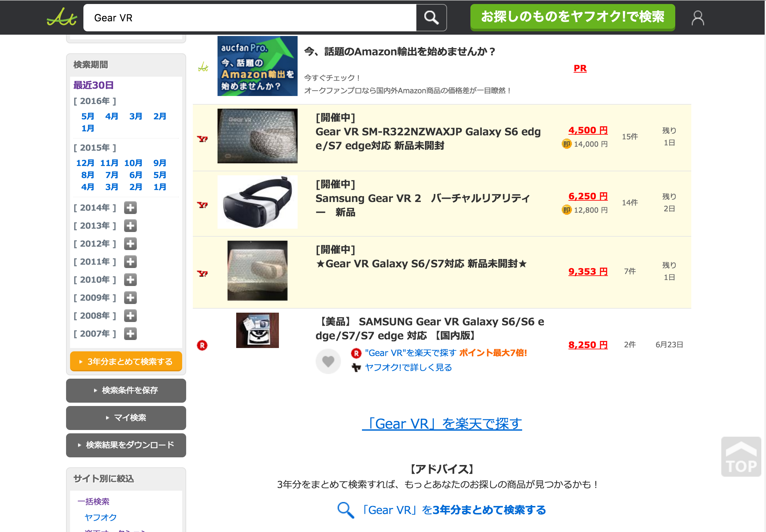The image size is (766, 532).
Task: Click "Gear VR"を楽天で探す ポイント最大7倍 link
Action: (x=446, y=353)
